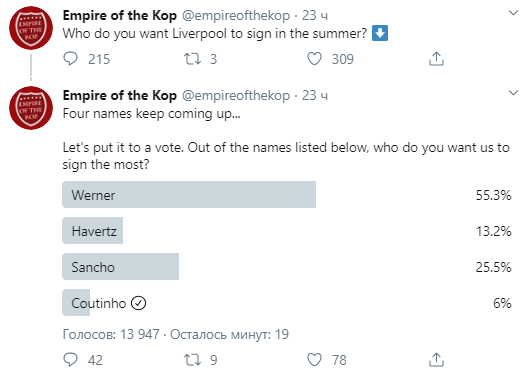The width and height of the screenshot is (530, 377).
Task: Open @empireofthekop handle on poll tweet
Action: (236, 96)
